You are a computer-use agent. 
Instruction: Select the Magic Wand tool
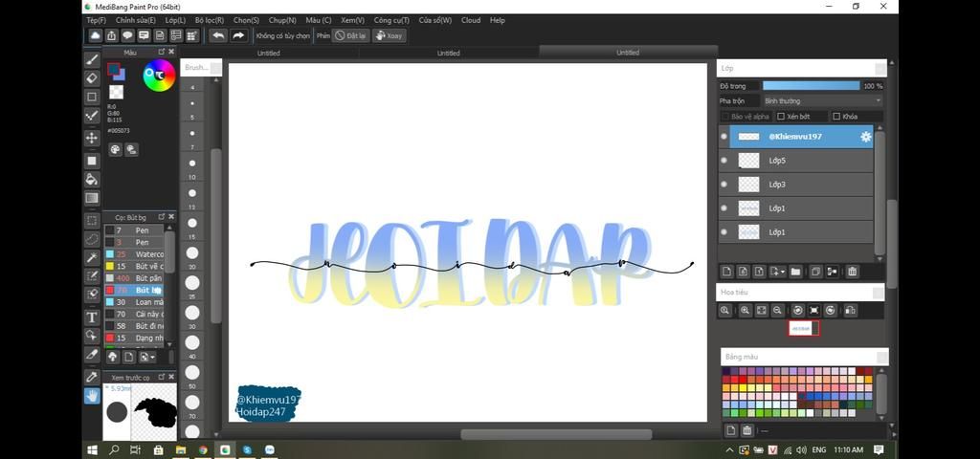tap(92, 257)
